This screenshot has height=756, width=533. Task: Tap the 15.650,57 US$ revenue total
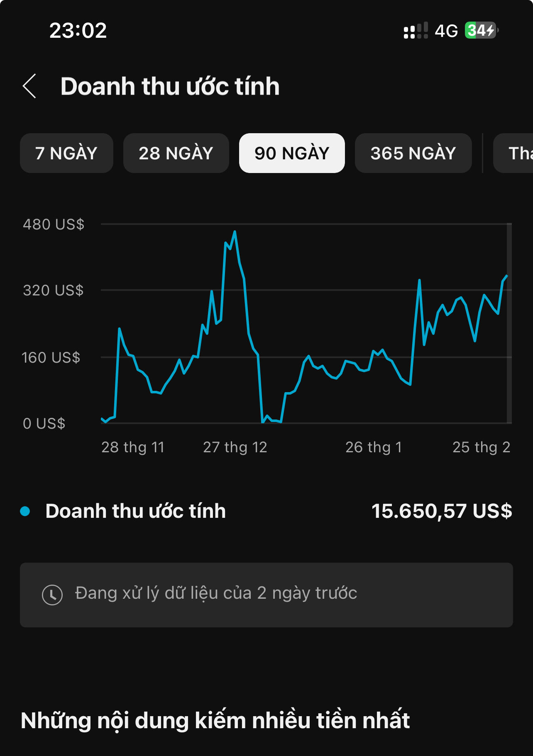[442, 511]
